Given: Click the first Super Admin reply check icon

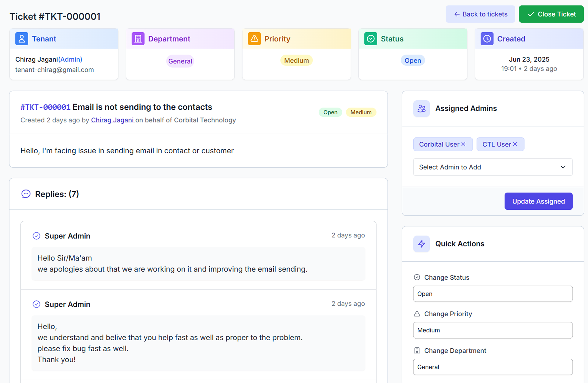Looking at the screenshot, I should tap(37, 236).
